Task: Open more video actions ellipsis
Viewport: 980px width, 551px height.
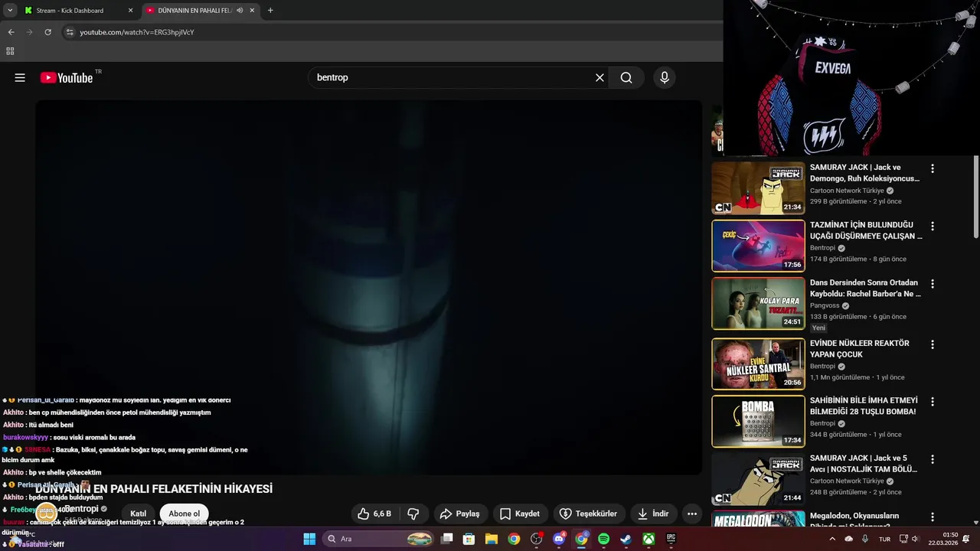Action: click(x=691, y=514)
